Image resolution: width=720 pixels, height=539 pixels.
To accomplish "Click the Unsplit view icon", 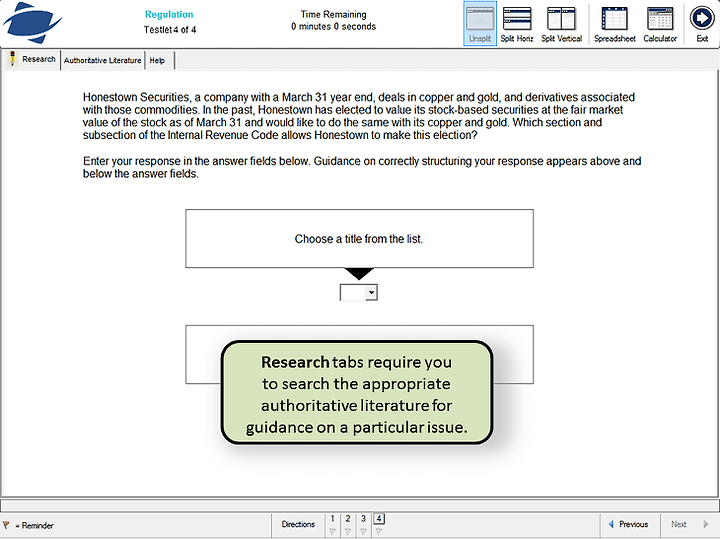I will pos(480,23).
